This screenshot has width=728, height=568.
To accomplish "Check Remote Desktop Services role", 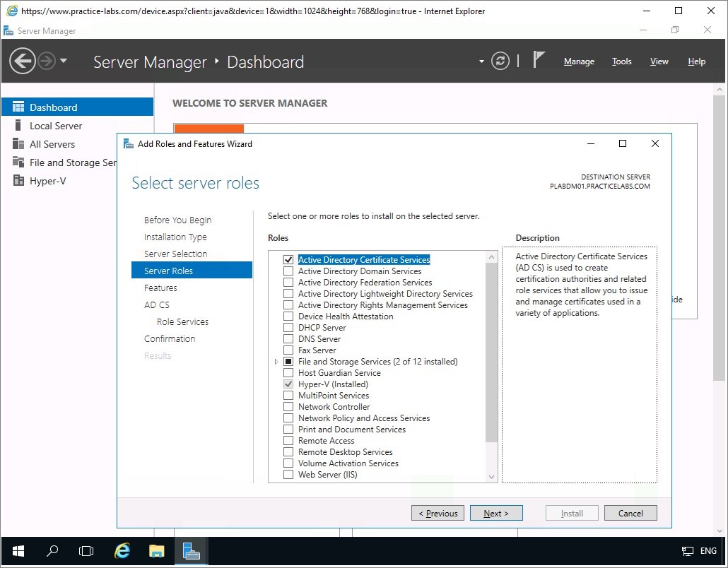I will click(x=288, y=452).
